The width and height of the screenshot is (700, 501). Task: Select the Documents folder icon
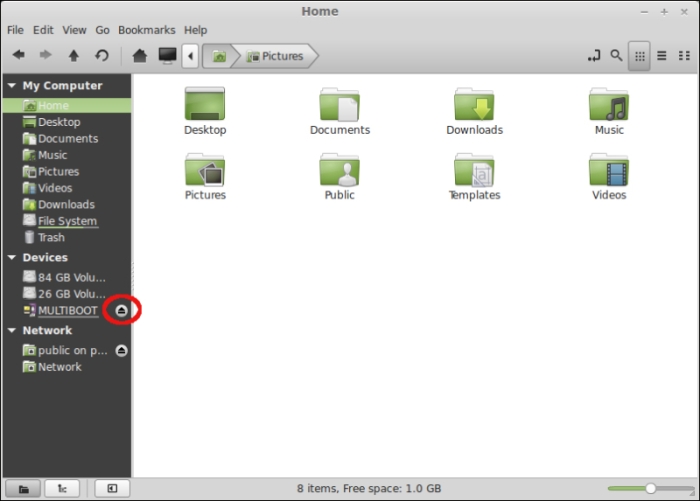[x=340, y=111]
